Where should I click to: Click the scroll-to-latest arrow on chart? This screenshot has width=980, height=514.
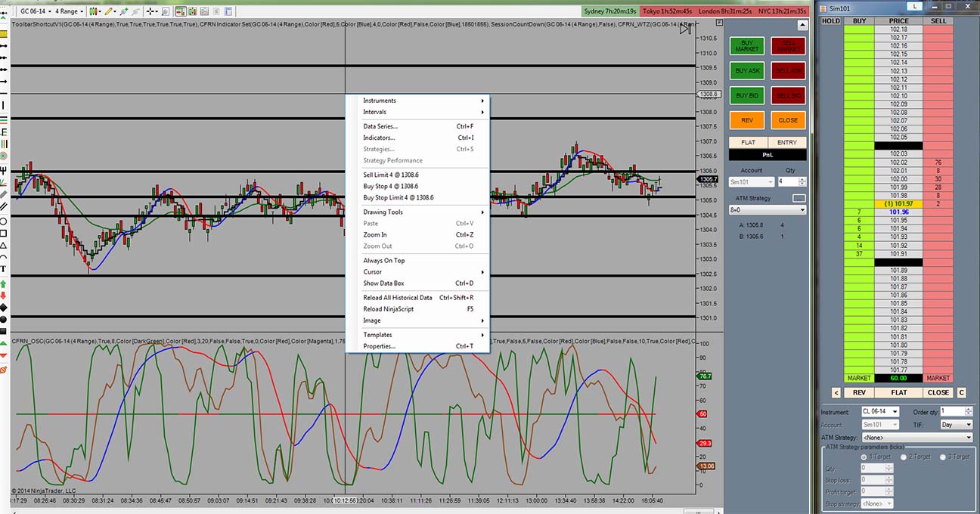[x=685, y=28]
